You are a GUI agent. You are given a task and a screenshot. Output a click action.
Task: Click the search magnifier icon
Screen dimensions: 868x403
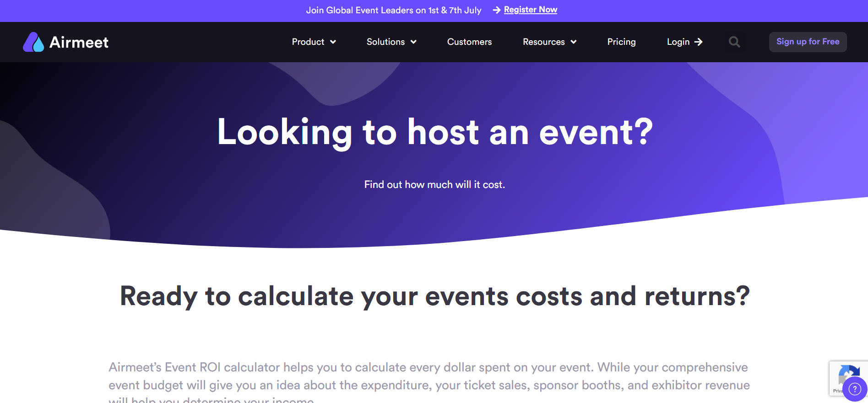click(x=734, y=42)
